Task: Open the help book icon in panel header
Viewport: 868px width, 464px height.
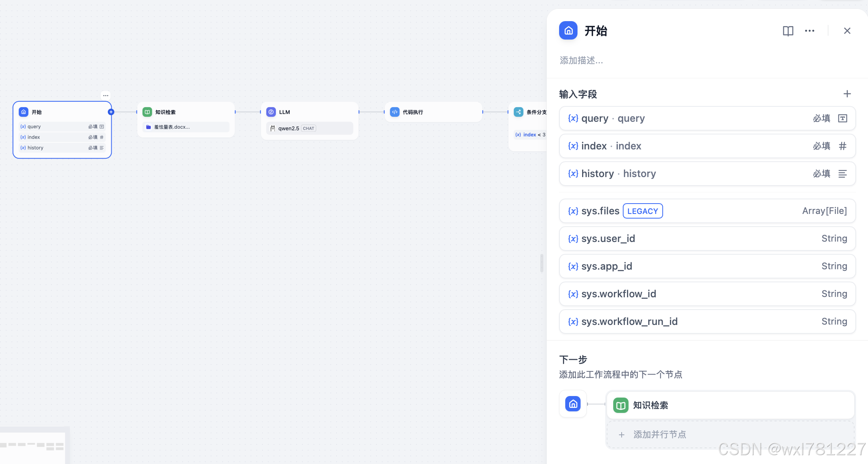Action: (788, 31)
